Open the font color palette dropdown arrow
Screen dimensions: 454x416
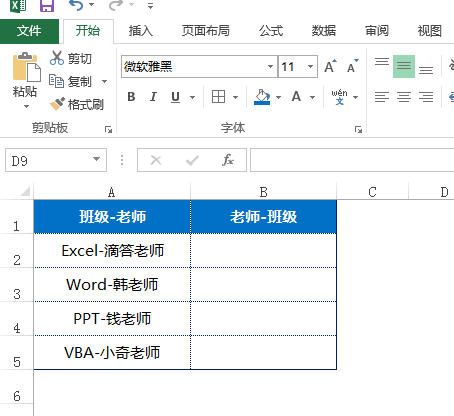pyautogui.click(x=312, y=97)
